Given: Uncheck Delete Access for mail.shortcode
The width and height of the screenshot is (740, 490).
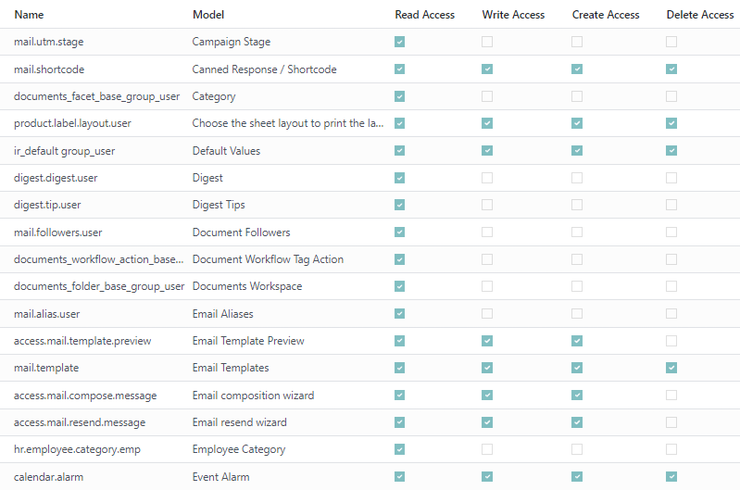Looking at the screenshot, I should (672, 69).
